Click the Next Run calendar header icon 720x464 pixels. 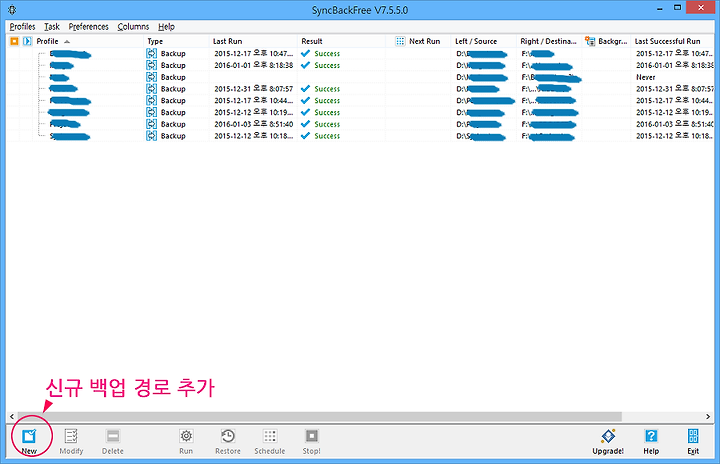[x=400, y=41]
